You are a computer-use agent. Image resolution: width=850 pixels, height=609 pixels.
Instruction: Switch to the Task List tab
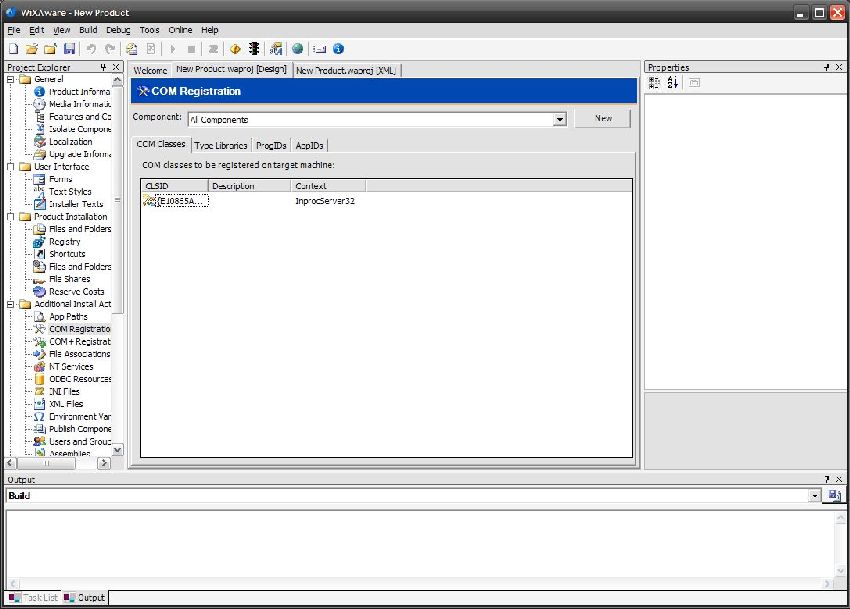34,598
